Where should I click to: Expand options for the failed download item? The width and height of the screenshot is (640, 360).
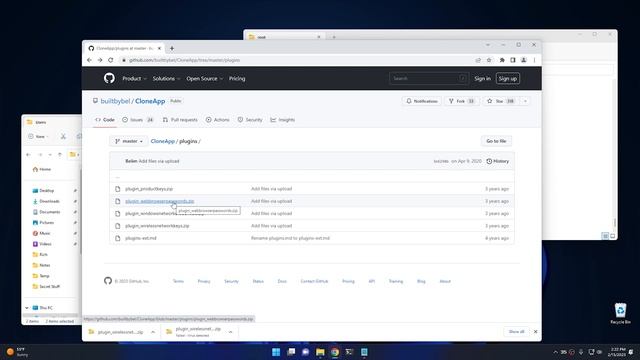(231, 332)
